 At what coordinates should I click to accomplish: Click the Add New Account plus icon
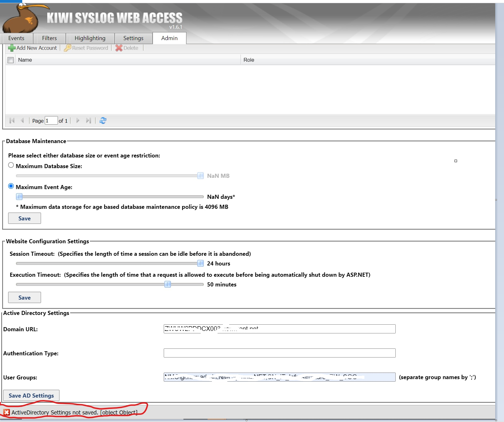12,48
